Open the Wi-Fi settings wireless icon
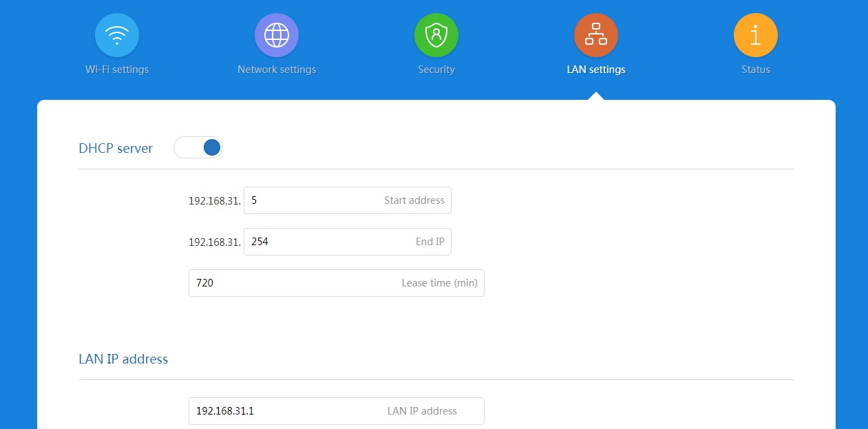This screenshot has height=429, width=868. (x=117, y=35)
